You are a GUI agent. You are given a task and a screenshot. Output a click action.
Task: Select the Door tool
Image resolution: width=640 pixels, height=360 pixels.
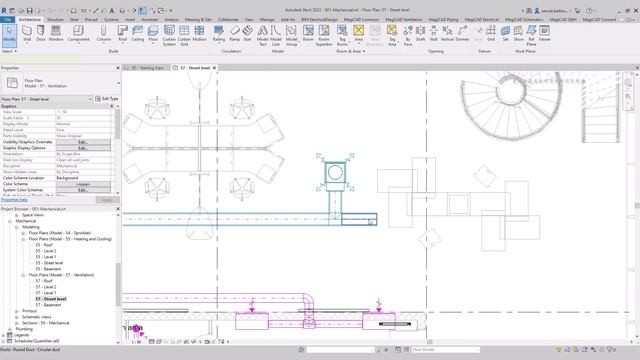[x=41, y=33]
